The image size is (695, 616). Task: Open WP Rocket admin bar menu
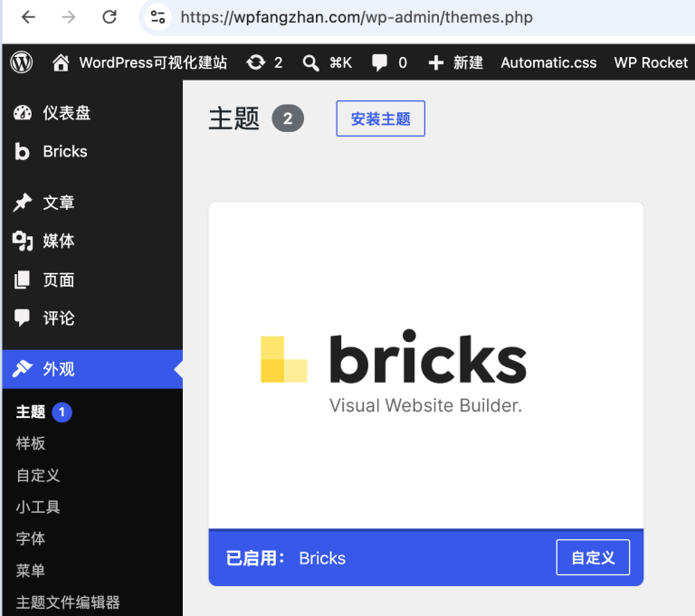[x=651, y=62]
